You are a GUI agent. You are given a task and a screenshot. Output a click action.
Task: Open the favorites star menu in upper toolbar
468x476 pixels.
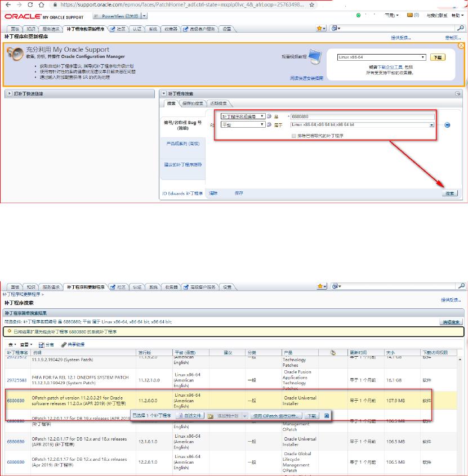(321, 28)
